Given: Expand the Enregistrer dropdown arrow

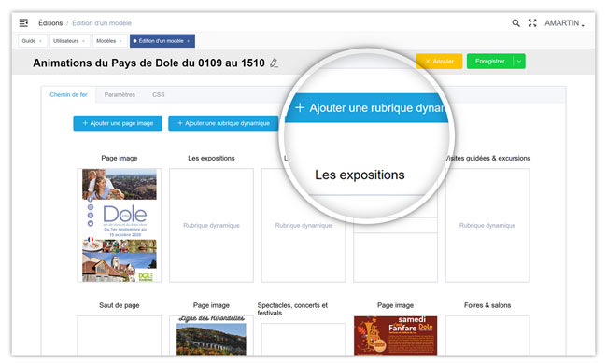Looking at the screenshot, I should click(519, 61).
